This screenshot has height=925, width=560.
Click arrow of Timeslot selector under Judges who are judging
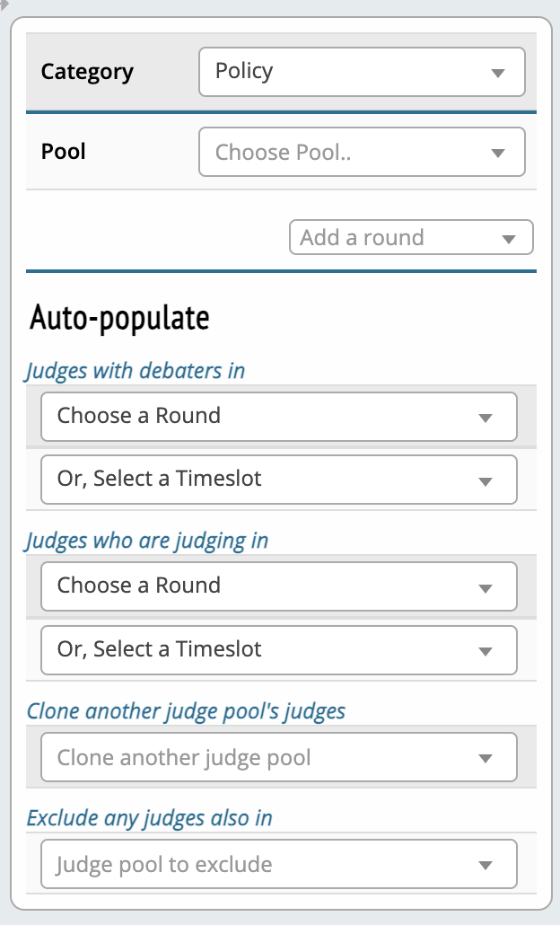(486, 652)
